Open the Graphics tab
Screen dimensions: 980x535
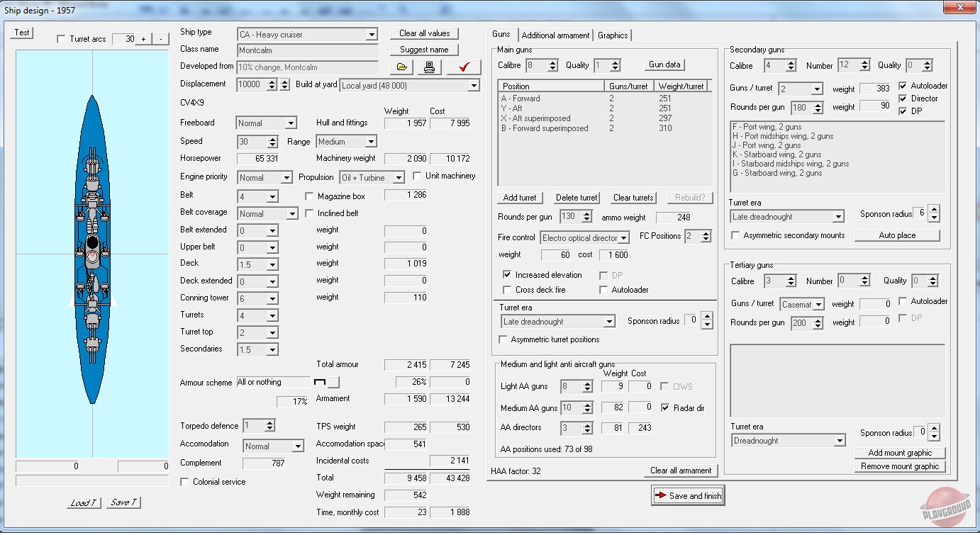pos(612,35)
